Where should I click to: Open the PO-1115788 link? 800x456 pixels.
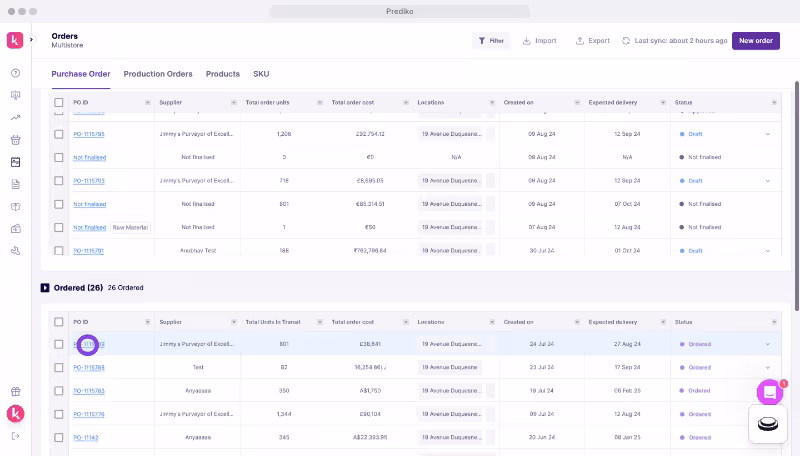pyautogui.click(x=89, y=367)
